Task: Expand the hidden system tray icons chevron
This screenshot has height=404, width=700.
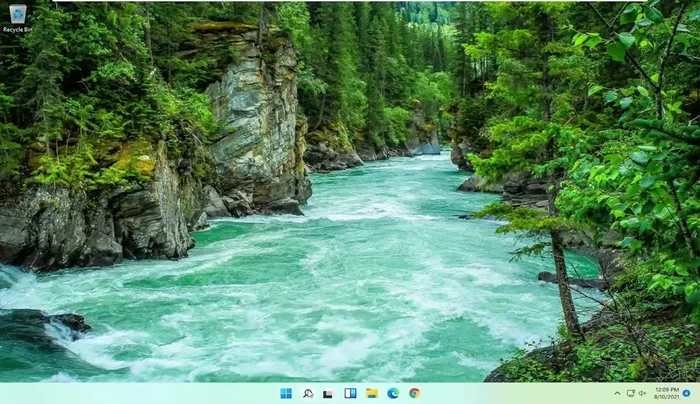Action: (617, 393)
